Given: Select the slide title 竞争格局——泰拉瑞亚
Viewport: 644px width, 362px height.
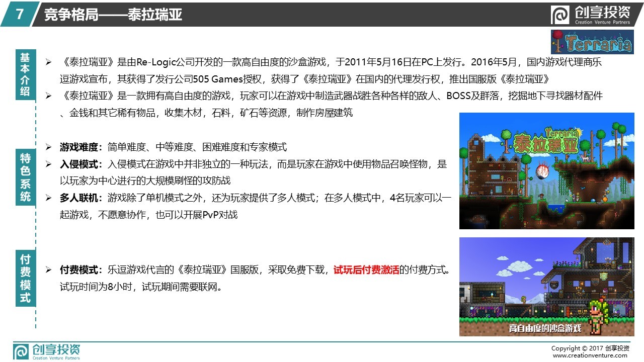Looking at the screenshot, I should pos(113,15).
